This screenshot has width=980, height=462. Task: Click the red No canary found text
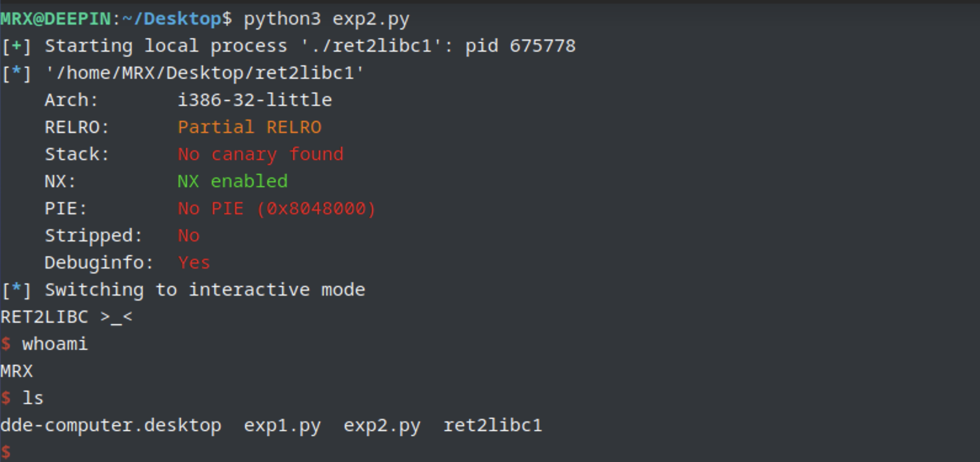[x=260, y=154]
